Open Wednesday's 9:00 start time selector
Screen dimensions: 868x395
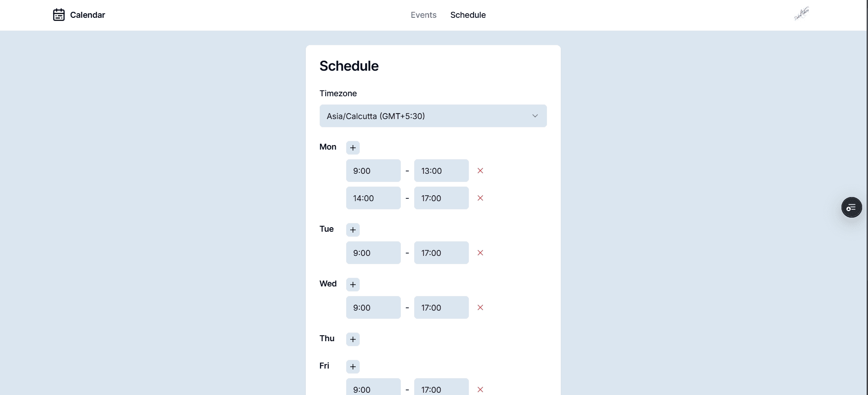tap(373, 307)
